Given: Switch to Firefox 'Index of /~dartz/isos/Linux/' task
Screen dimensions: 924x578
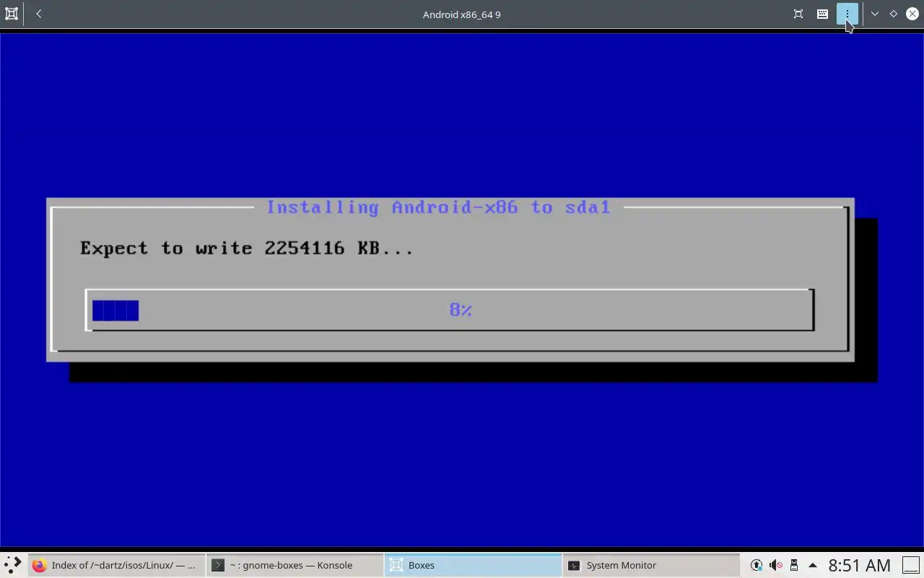Looking at the screenshot, I should (115, 565).
